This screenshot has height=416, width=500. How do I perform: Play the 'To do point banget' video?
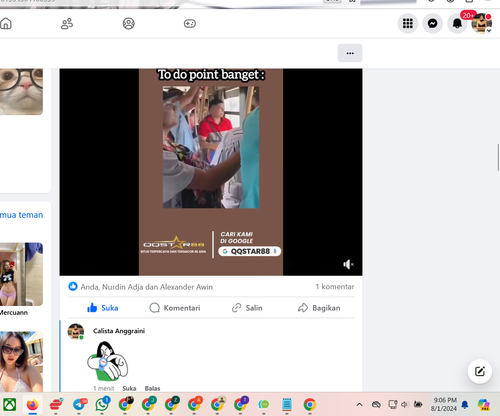point(211,172)
